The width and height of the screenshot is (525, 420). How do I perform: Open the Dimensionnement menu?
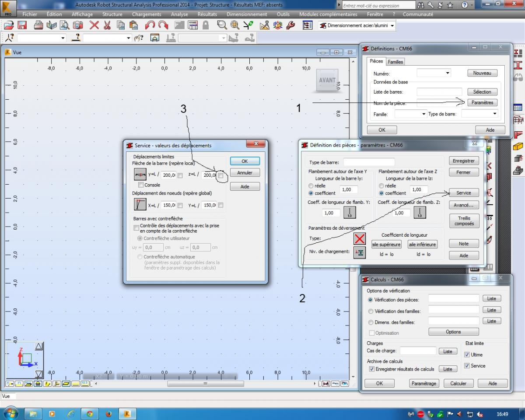(247, 14)
